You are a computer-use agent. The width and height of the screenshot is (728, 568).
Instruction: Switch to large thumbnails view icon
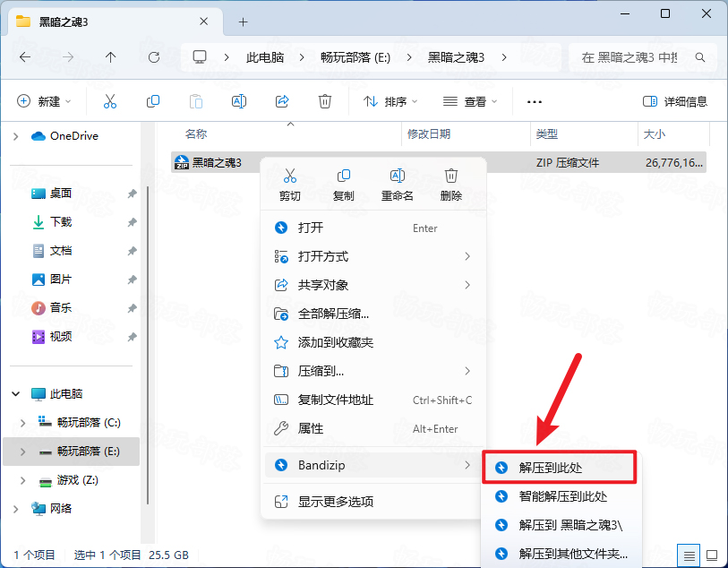[x=712, y=555]
